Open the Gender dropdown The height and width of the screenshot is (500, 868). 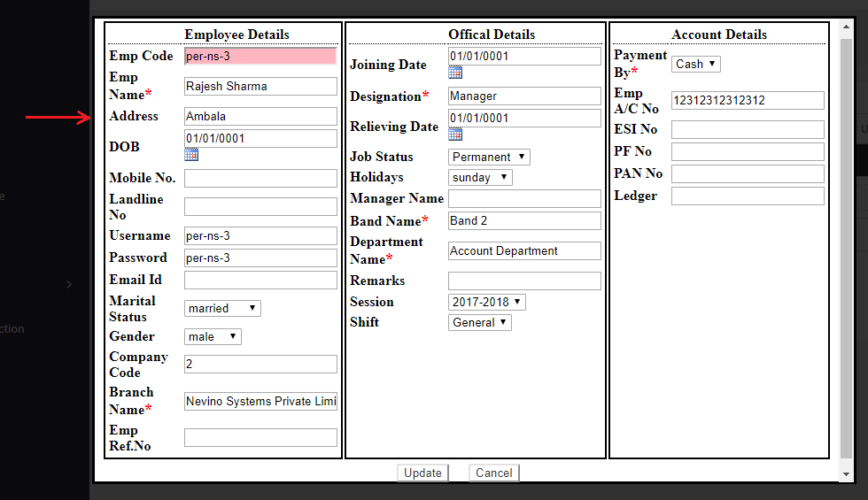click(x=213, y=336)
